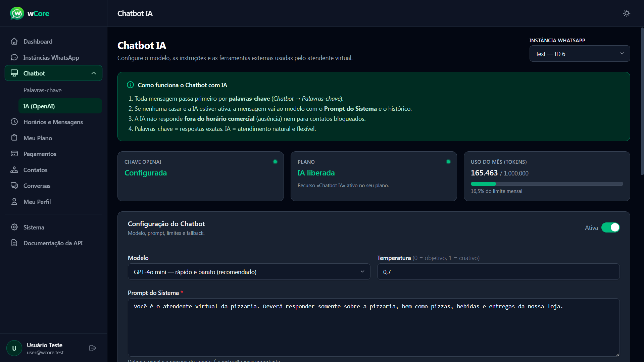The width and height of the screenshot is (644, 362).
Task: Collapse the Chatbot submenu chevron
Action: click(94, 73)
